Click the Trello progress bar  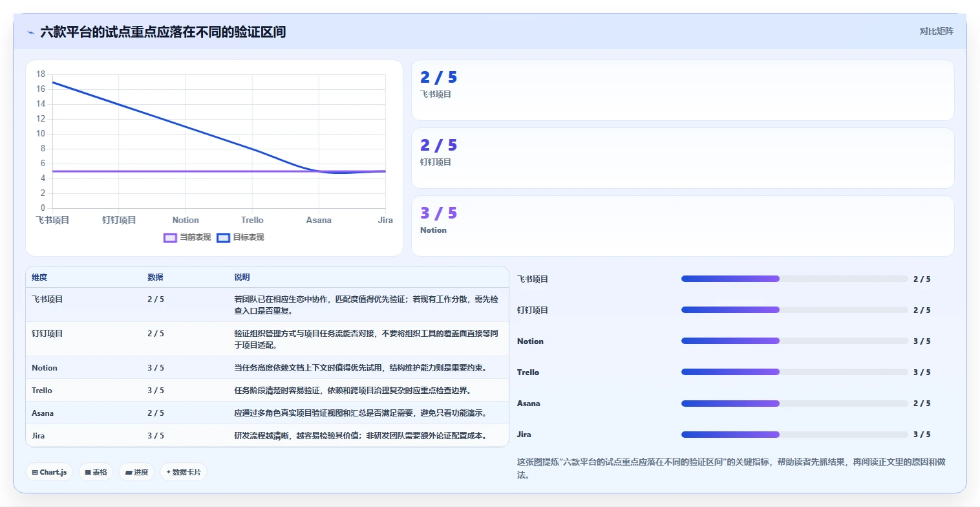(794, 372)
